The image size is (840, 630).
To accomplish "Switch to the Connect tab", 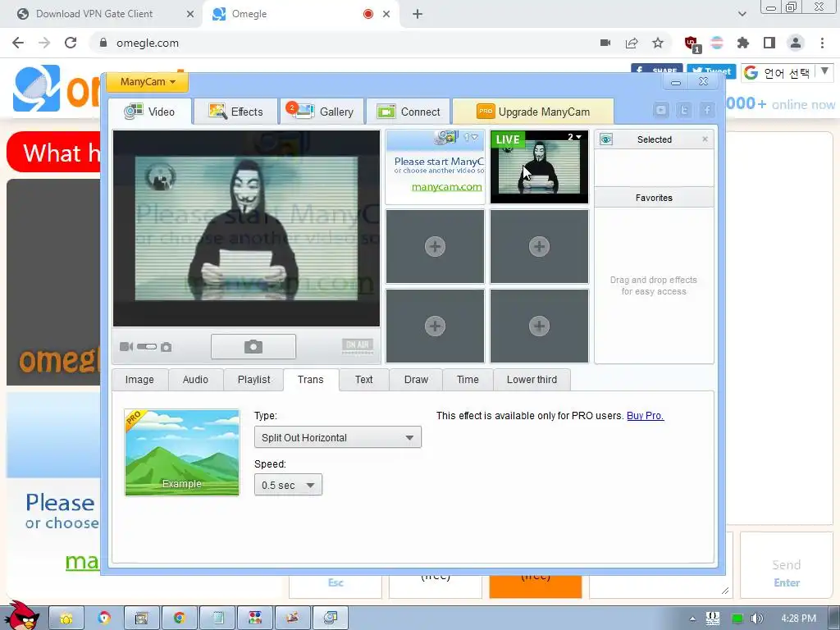I will [x=409, y=112].
